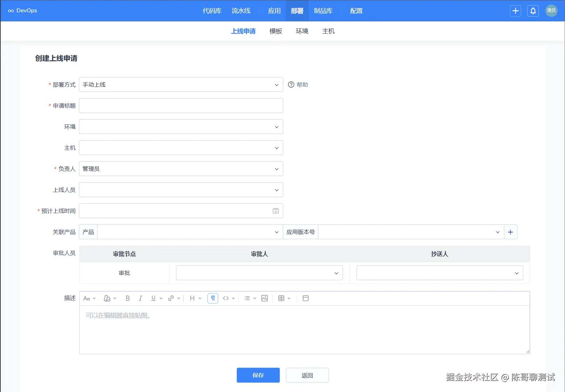
Task: Switch to the 模板 tab
Action: point(276,31)
